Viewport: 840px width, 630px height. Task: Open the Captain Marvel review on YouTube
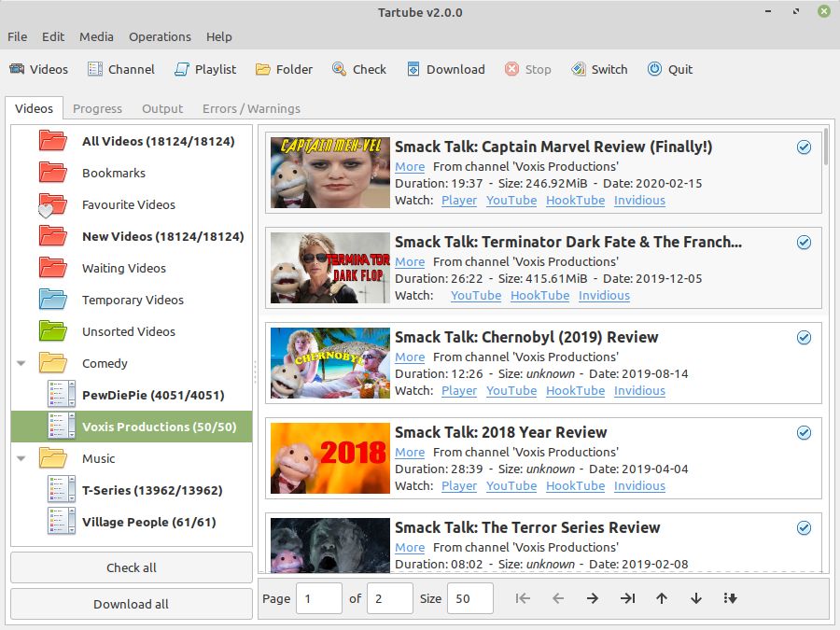(x=511, y=200)
